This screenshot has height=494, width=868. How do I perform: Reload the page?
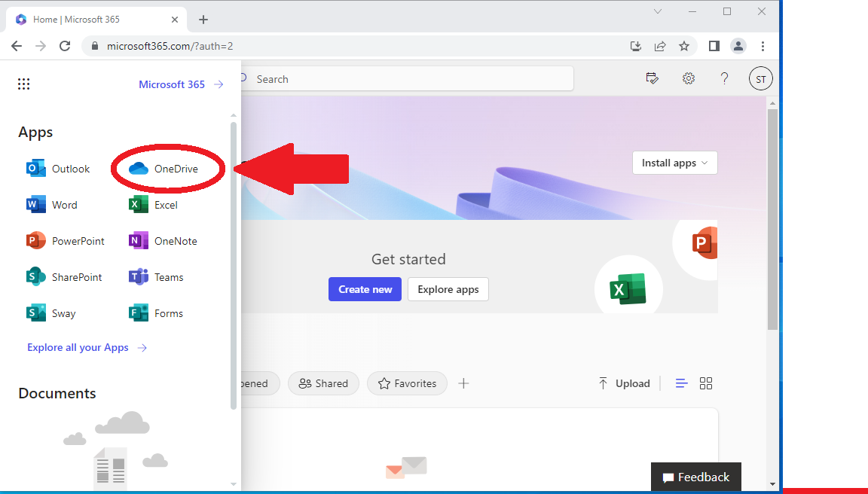[x=65, y=46]
